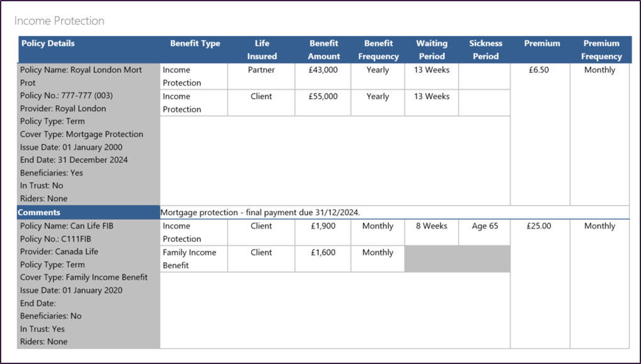Click the Age 65 sickness period cell

click(484, 225)
